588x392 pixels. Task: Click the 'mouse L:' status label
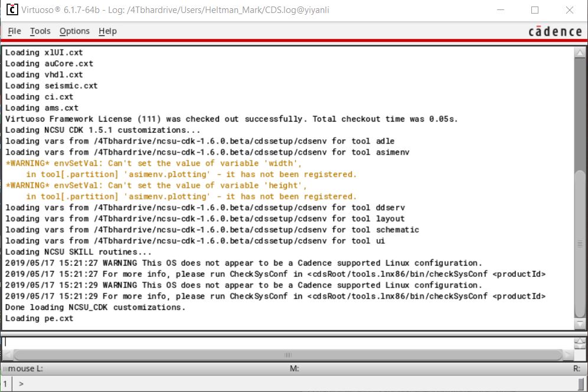point(25,369)
